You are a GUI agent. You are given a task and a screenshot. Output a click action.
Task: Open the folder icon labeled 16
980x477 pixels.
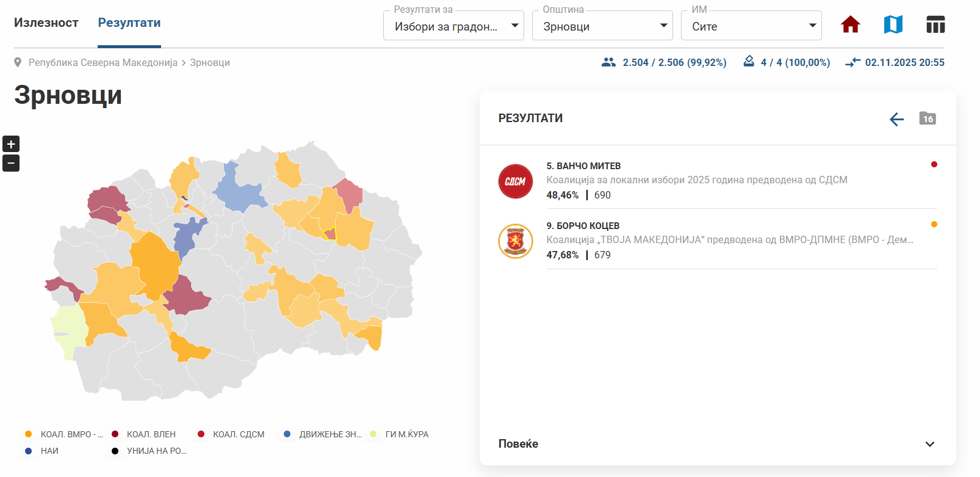coord(928,118)
